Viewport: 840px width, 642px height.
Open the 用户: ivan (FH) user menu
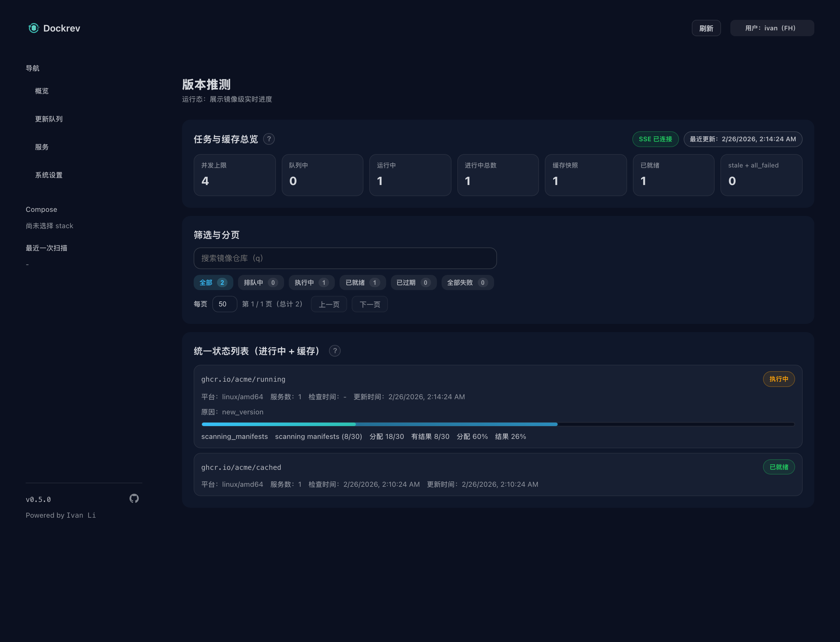click(772, 28)
